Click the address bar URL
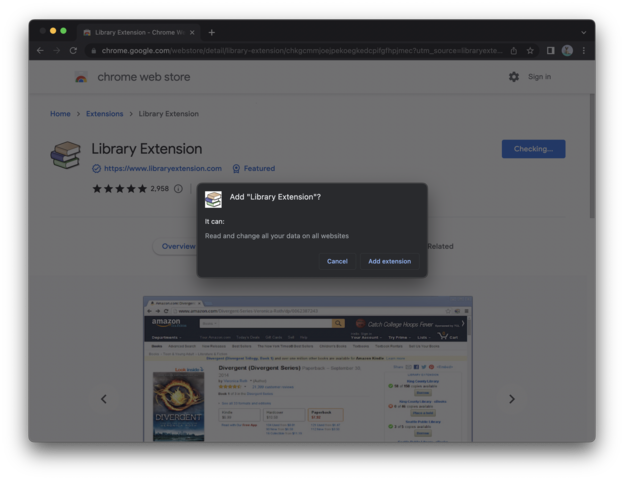Image resolution: width=624 pixels, height=480 pixels. [x=302, y=51]
